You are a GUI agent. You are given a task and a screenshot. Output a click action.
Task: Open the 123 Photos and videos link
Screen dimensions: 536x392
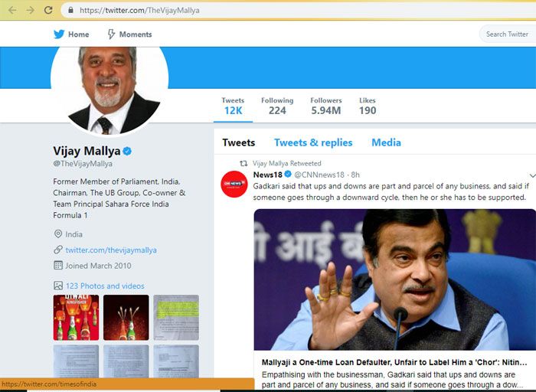coord(105,286)
